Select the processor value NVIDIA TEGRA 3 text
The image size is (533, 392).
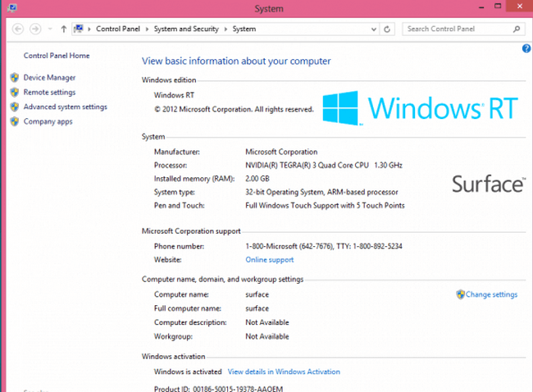[x=324, y=165]
